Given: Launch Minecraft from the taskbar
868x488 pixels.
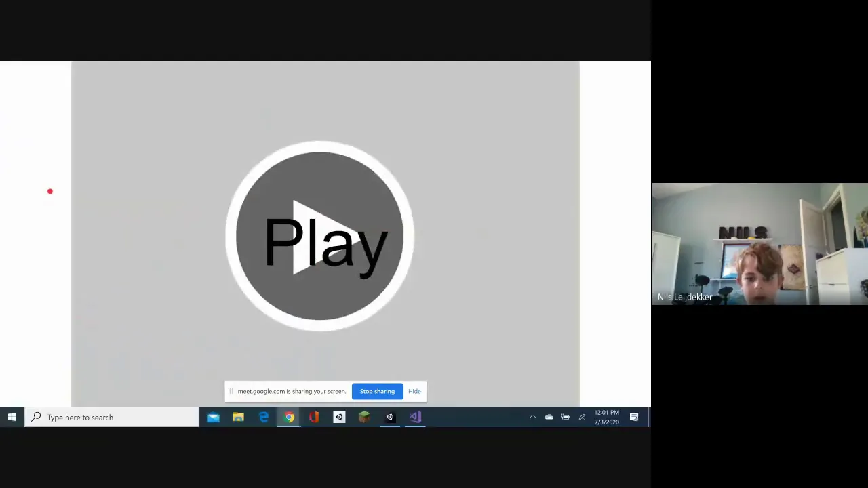Looking at the screenshot, I should coord(364,417).
